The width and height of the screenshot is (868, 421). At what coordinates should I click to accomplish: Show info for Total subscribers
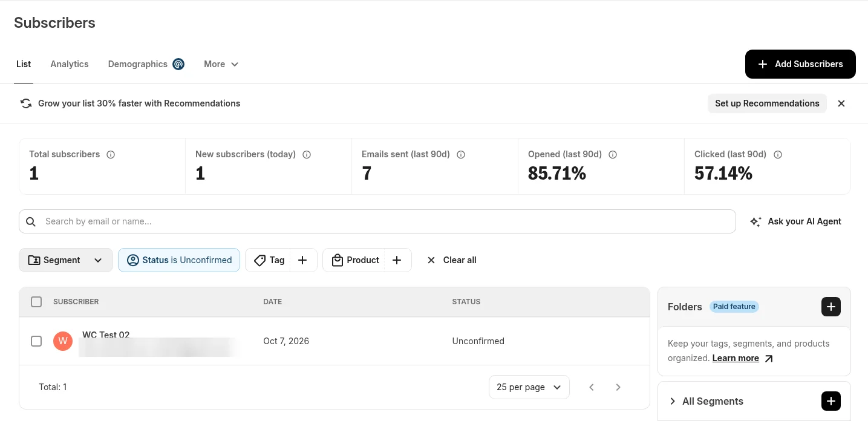point(111,155)
